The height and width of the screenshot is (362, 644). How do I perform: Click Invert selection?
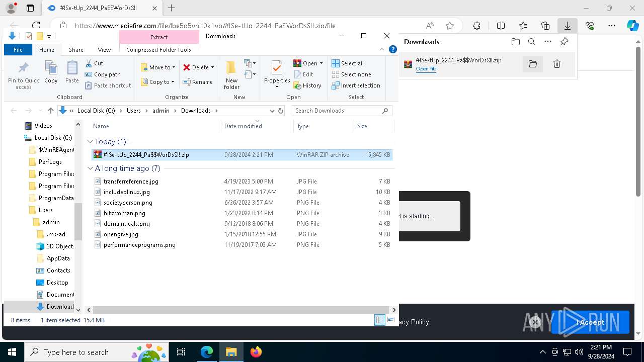click(356, 85)
